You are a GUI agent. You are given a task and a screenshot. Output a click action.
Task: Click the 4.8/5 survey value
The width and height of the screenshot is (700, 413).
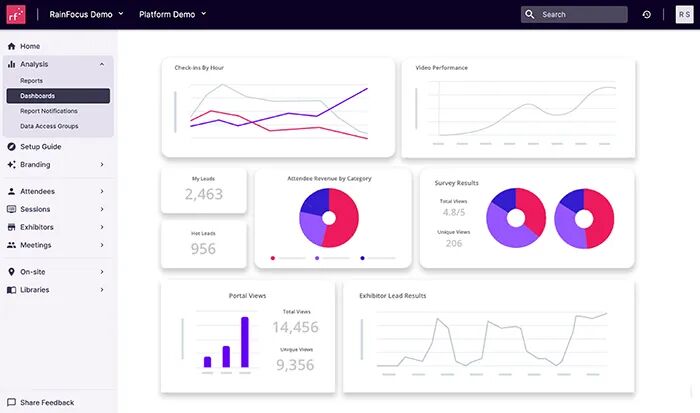(x=454, y=212)
